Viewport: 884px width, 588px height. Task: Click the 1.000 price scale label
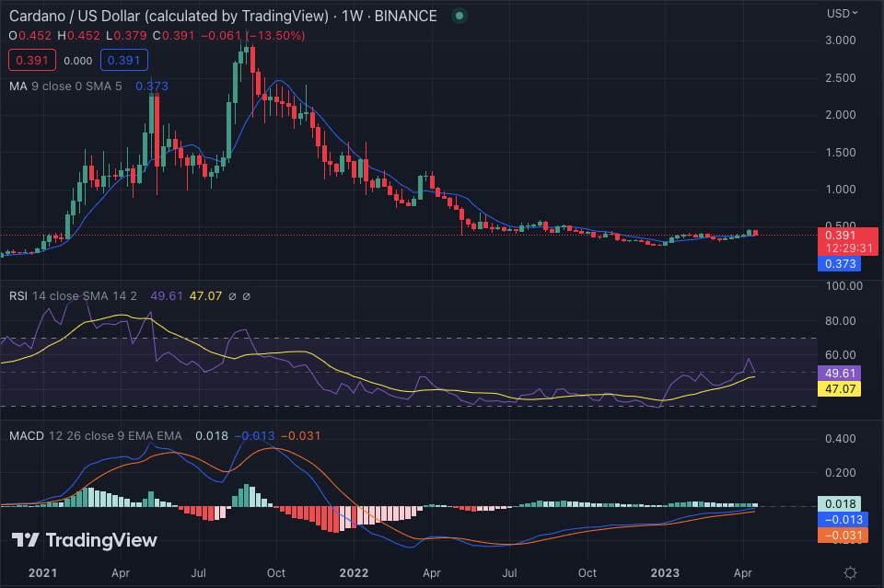841,190
